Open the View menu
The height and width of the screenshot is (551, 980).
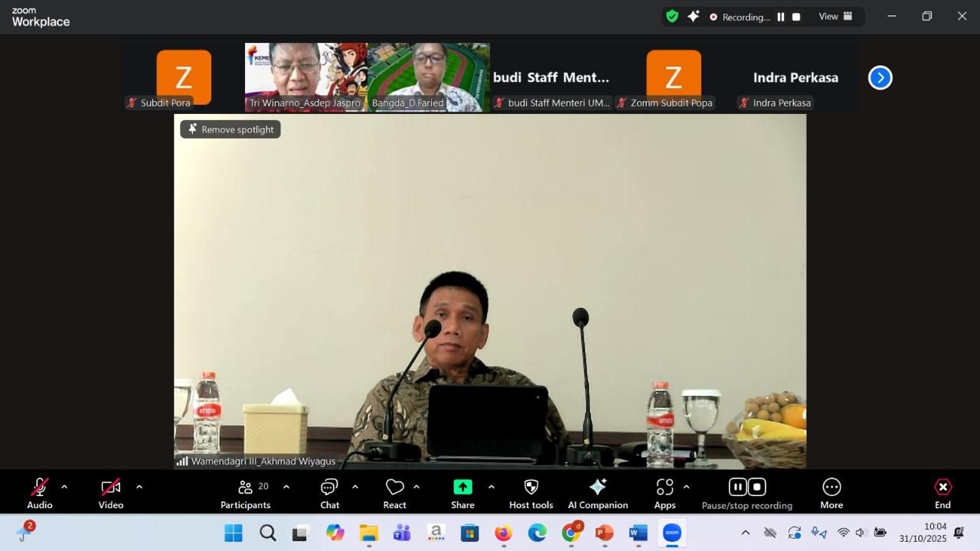pos(835,16)
